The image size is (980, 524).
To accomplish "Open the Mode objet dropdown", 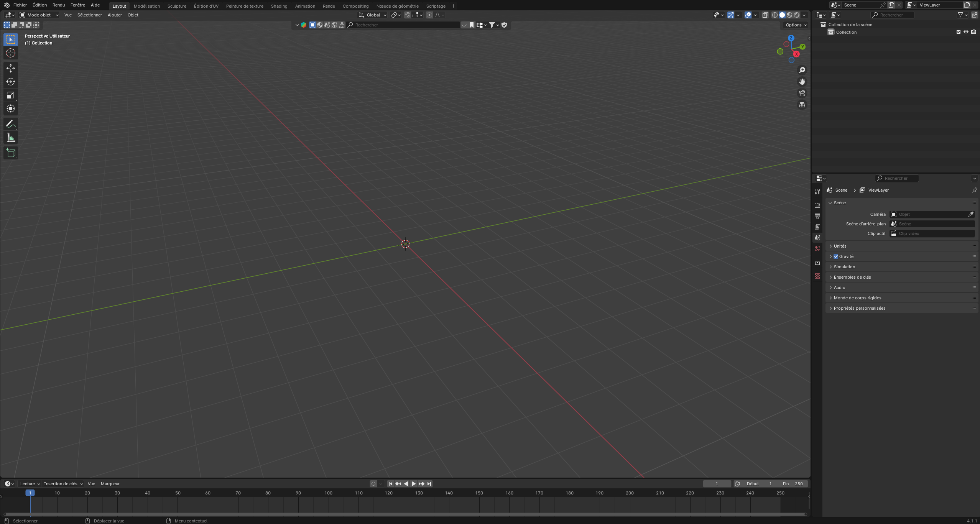I will tap(39, 15).
